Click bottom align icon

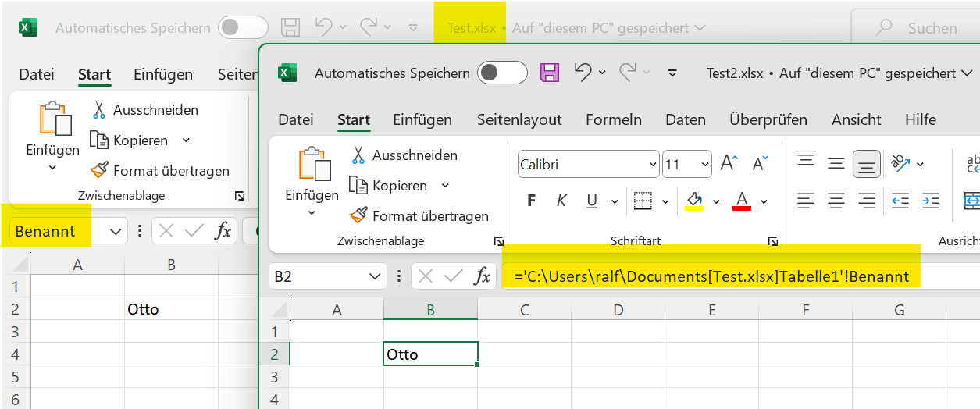[867, 164]
